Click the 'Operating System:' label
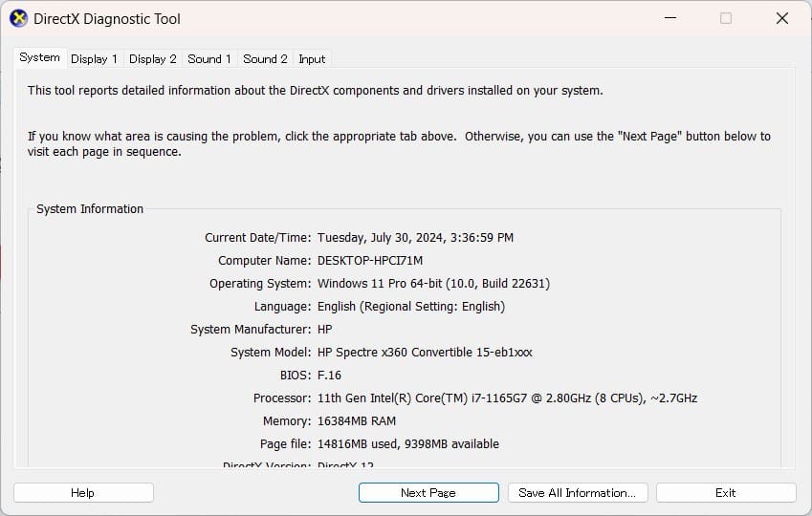The width and height of the screenshot is (812, 516). click(260, 284)
